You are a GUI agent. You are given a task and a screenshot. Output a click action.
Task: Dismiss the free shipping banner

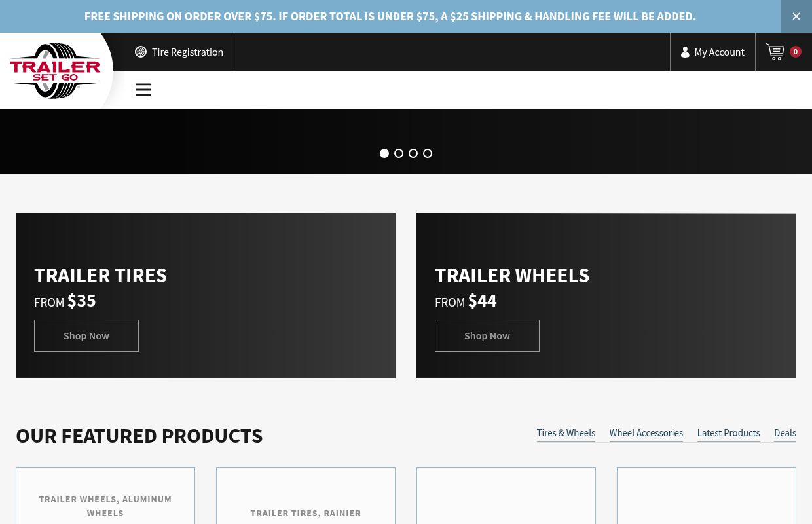click(796, 16)
